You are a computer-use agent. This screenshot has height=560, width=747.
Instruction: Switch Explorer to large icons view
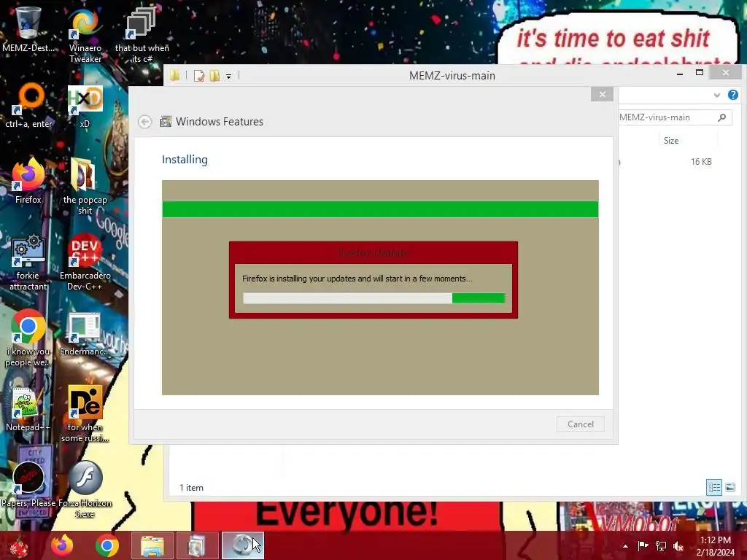729,487
